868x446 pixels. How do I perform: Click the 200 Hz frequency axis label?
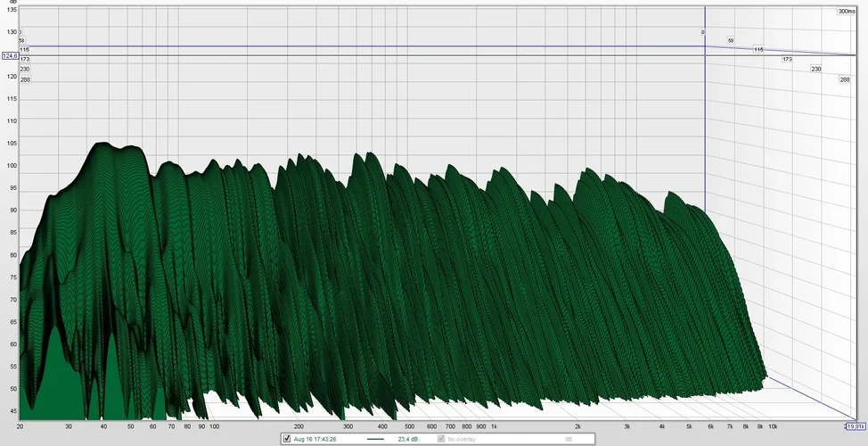(x=299, y=426)
